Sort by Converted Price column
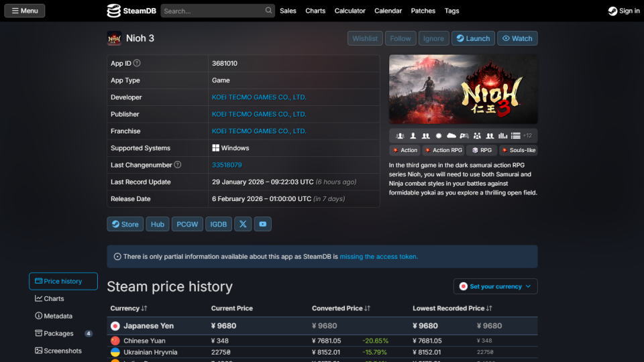Image resolution: width=644 pixels, height=362 pixels. 341,308
